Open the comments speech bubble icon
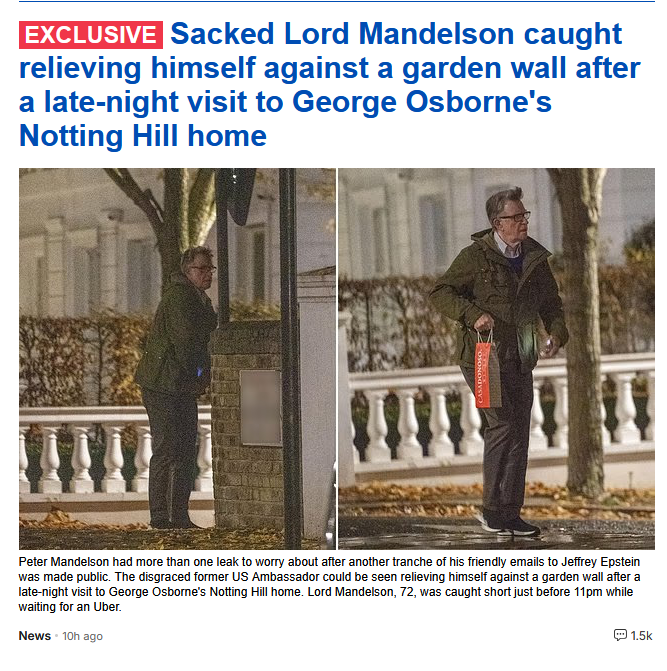Viewport: 667px width, 671px height. pos(620,635)
